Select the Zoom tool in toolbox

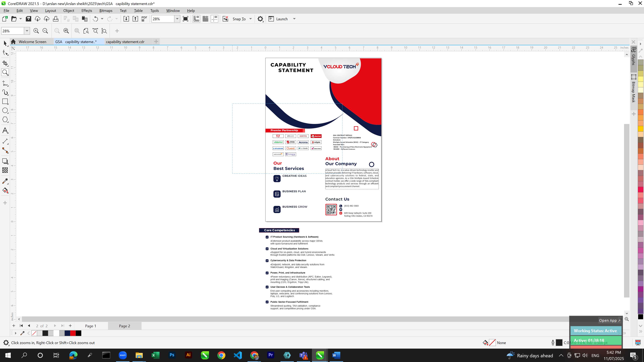tap(5, 72)
